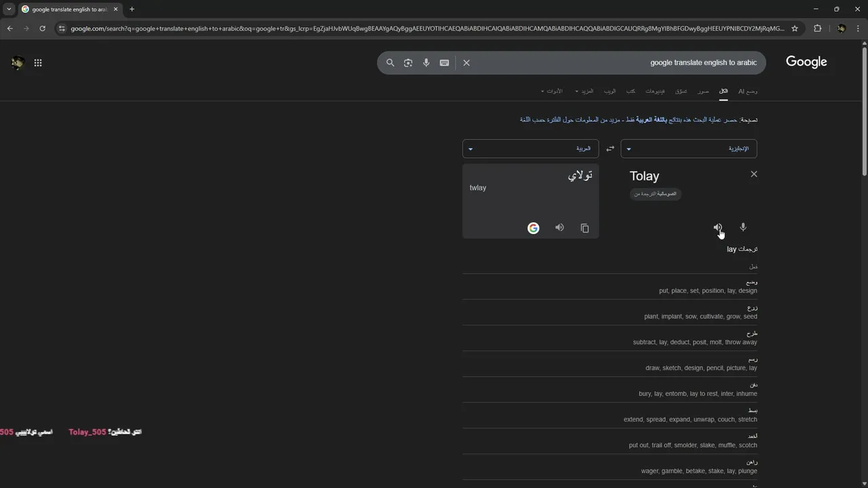The image size is (868, 488).
Task: Select the الكل (All) results tab
Action: (724, 91)
